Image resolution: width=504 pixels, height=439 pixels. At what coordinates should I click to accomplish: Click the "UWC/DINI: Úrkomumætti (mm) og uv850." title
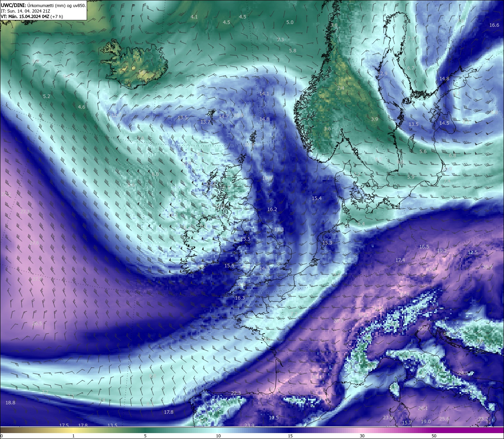pos(43,5)
